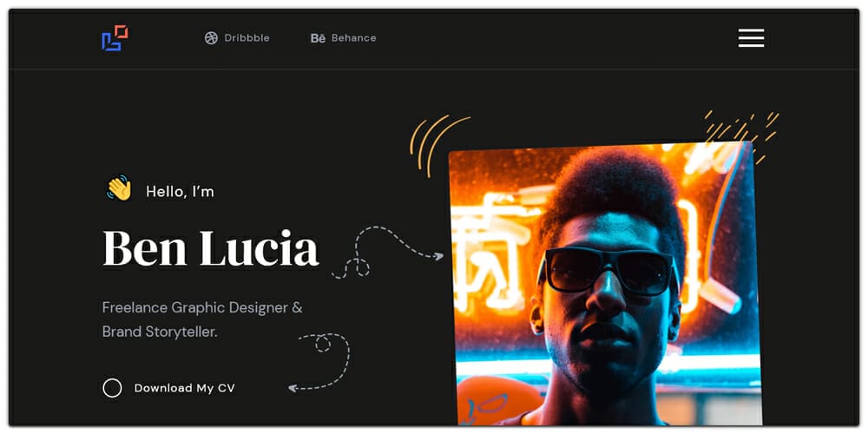Image resolution: width=868 pixels, height=434 pixels.
Task: Open the Behance text link
Action: click(354, 38)
